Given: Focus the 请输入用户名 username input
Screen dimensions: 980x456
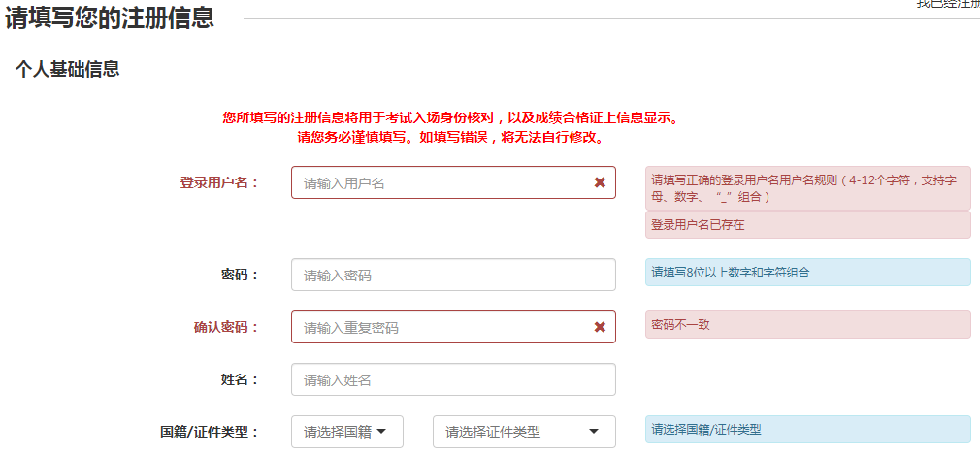Looking at the screenshot, I should point(441,182).
